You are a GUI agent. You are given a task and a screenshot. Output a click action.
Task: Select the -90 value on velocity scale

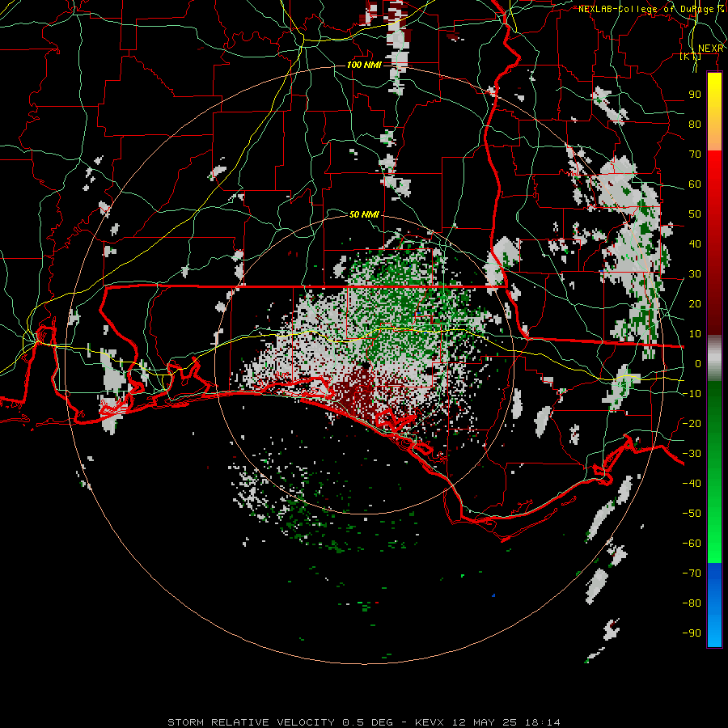tap(692, 633)
